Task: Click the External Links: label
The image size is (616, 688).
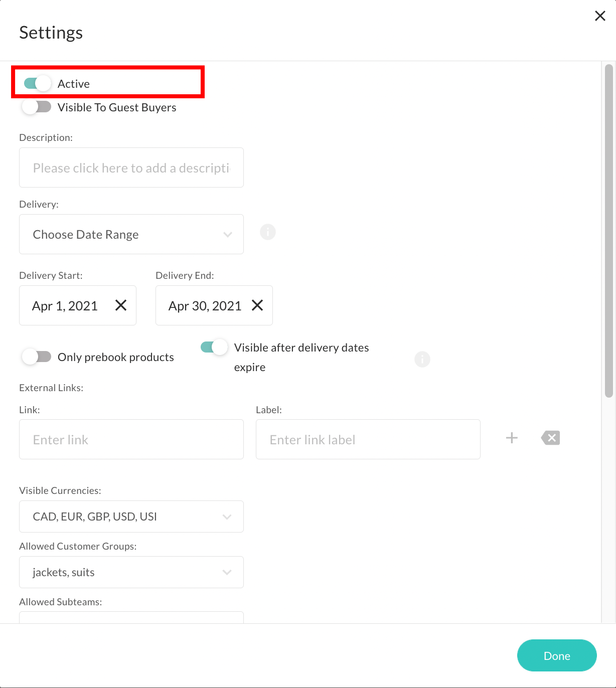Action: [x=51, y=388]
